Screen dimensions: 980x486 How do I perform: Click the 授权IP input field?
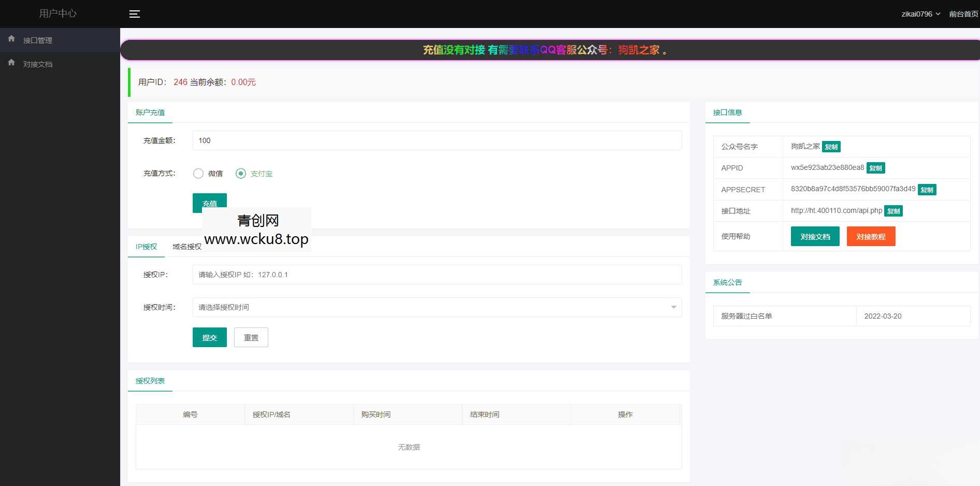point(436,275)
